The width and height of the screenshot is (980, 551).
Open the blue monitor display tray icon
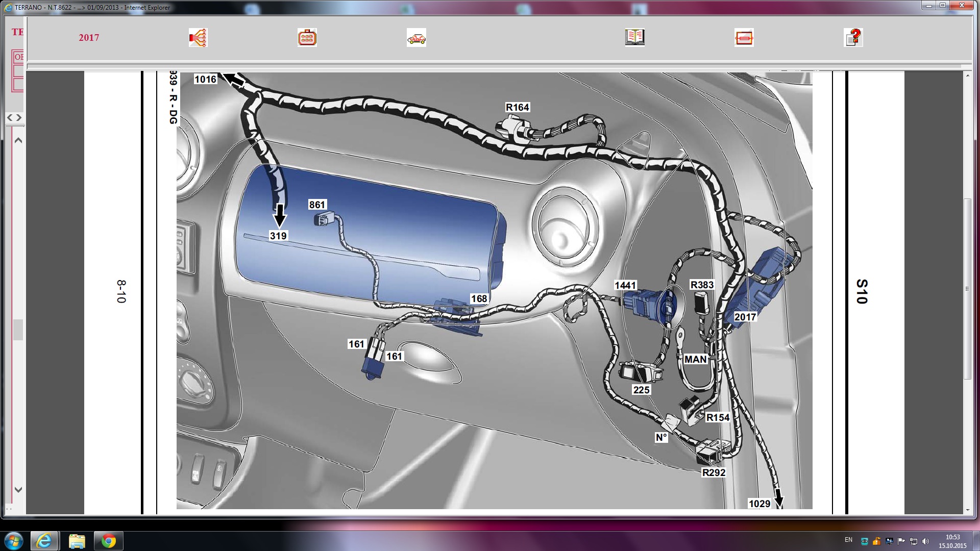click(x=889, y=541)
